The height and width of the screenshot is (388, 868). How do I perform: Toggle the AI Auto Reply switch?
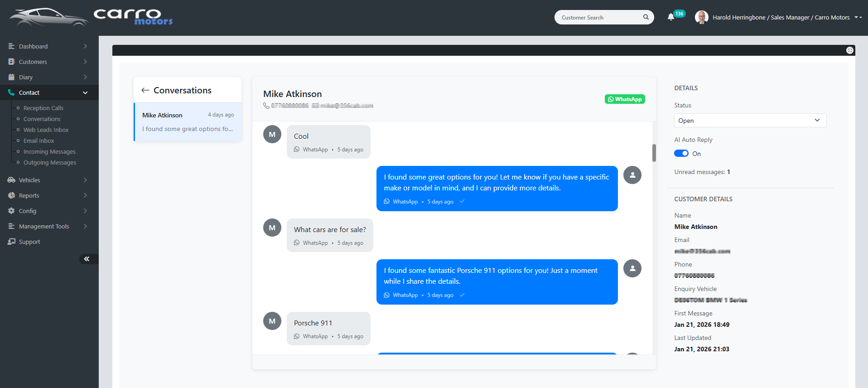[x=681, y=154]
